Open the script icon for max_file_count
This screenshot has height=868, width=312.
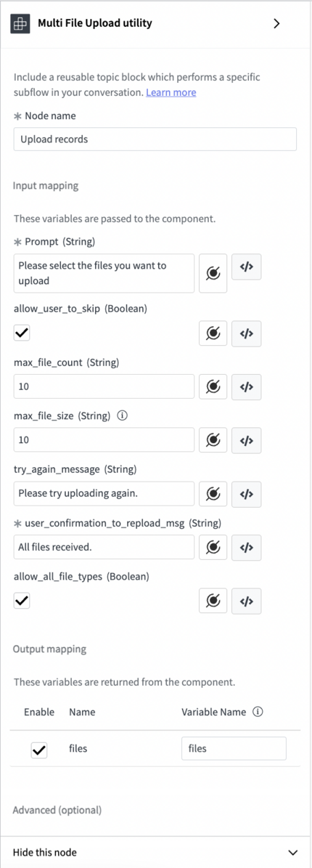pyautogui.click(x=246, y=386)
